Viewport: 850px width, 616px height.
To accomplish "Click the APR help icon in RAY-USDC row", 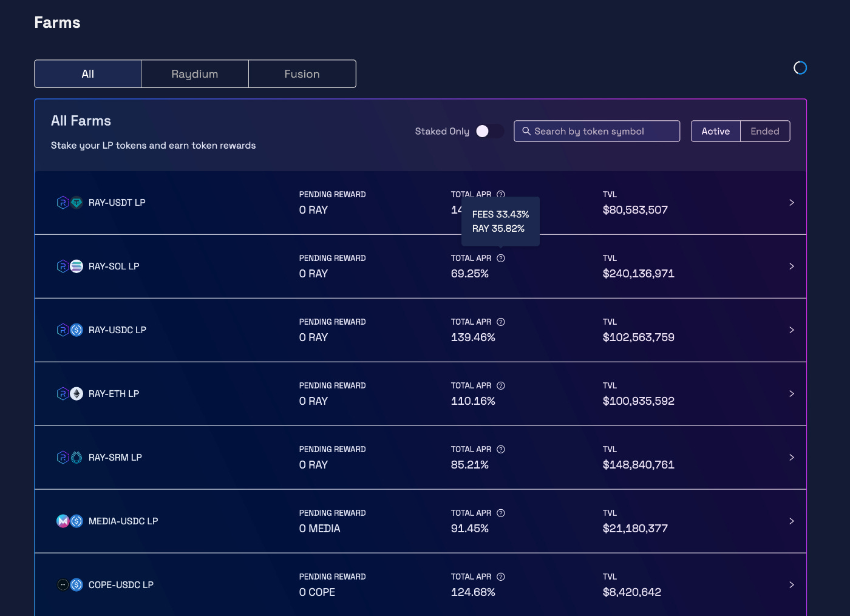I will click(x=501, y=322).
